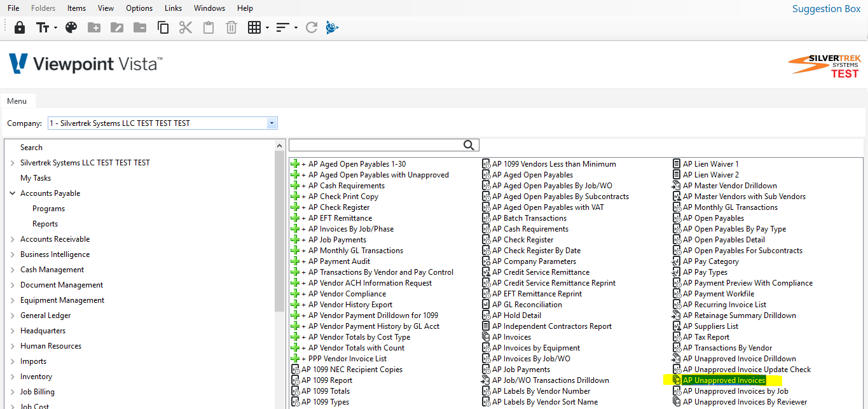
Task: Open the Options menu
Action: (x=139, y=8)
